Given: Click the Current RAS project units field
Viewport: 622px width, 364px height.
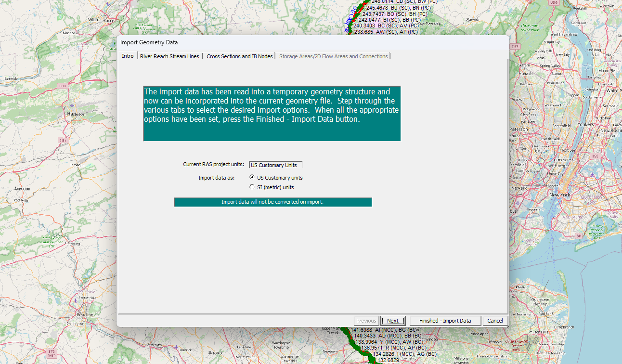Looking at the screenshot, I should 276,165.
